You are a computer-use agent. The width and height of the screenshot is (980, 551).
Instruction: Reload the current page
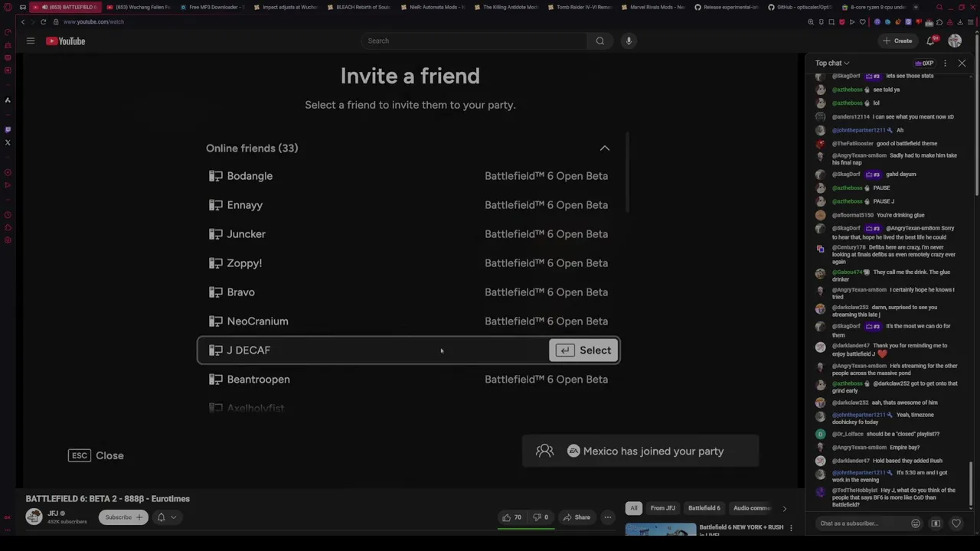click(x=43, y=21)
